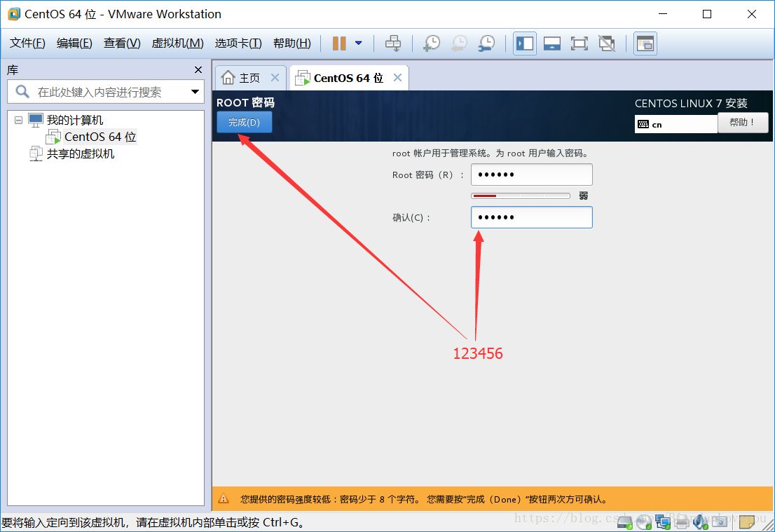Click the password strength bar
775x532 pixels.
(521, 196)
